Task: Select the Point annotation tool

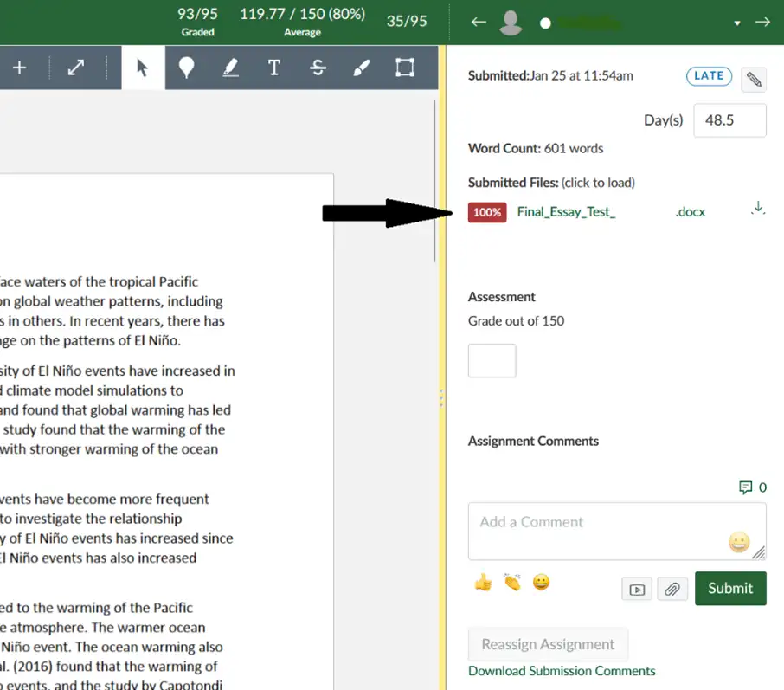Action: (x=187, y=65)
